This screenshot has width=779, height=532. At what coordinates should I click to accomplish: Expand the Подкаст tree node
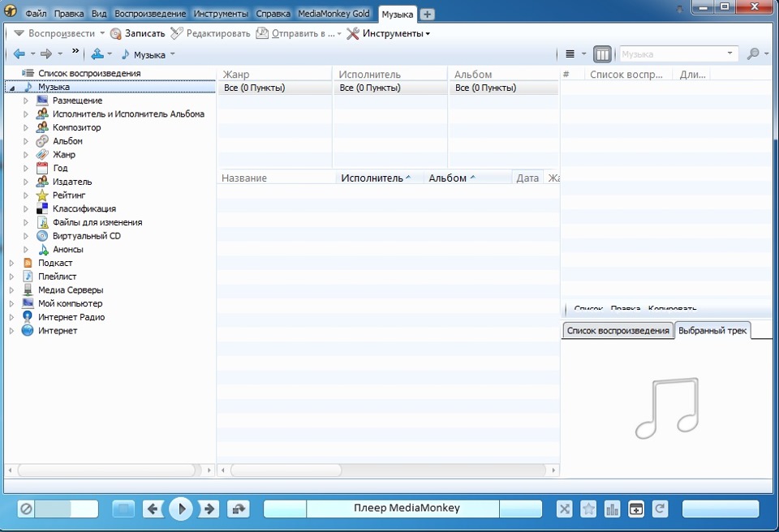coord(11,263)
